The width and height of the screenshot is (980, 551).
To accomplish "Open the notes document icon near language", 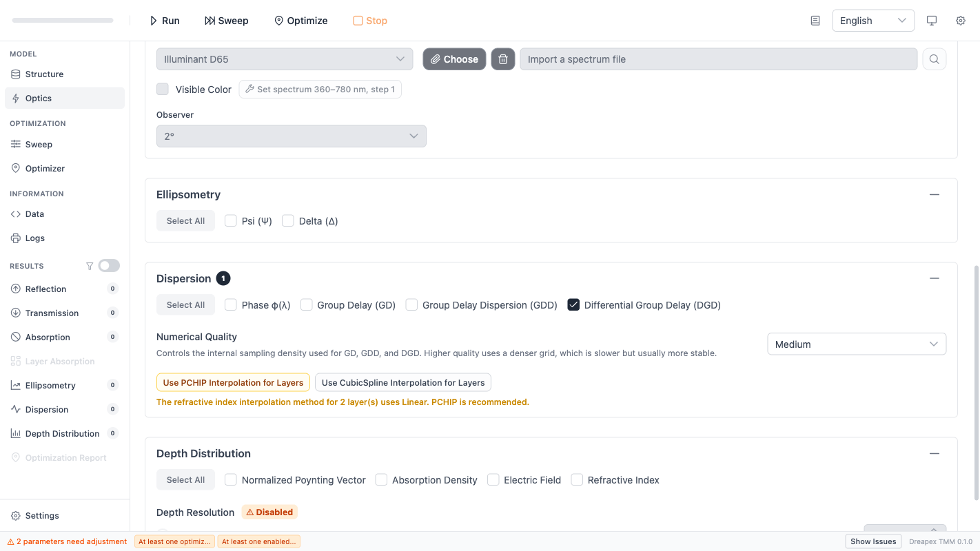I will pyautogui.click(x=815, y=21).
